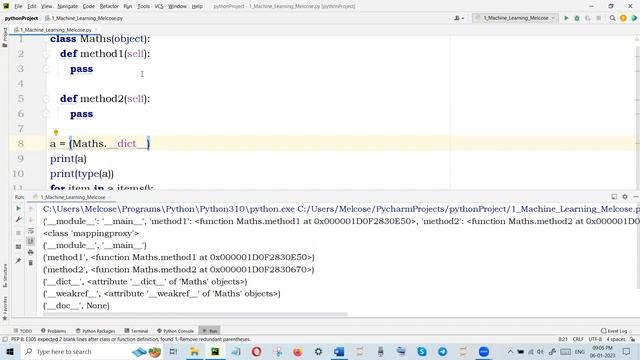Print the Run output with printer icon
This screenshot has height=360, width=640.
[31, 253]
